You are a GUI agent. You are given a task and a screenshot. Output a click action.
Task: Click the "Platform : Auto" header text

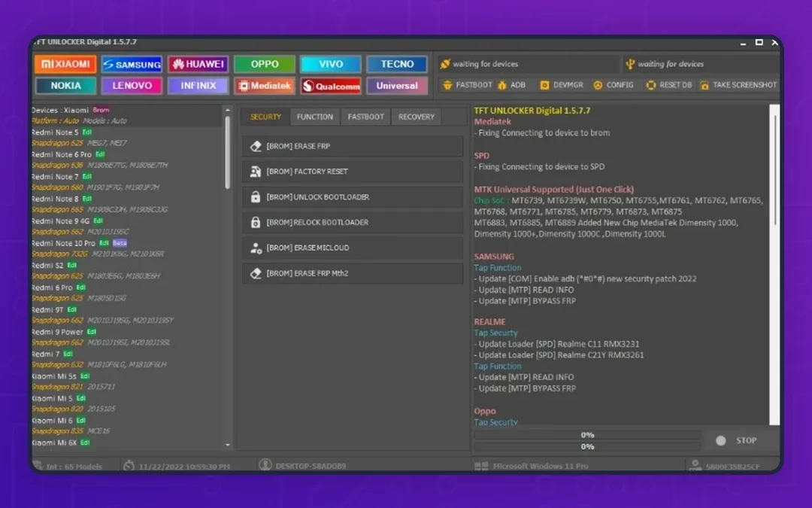(55, 120)
